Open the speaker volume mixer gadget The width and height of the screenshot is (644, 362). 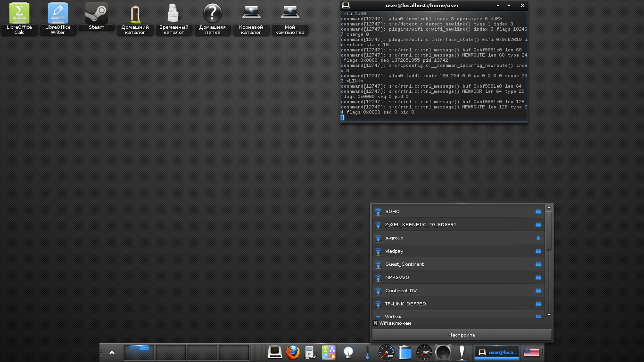click(443, 352)
